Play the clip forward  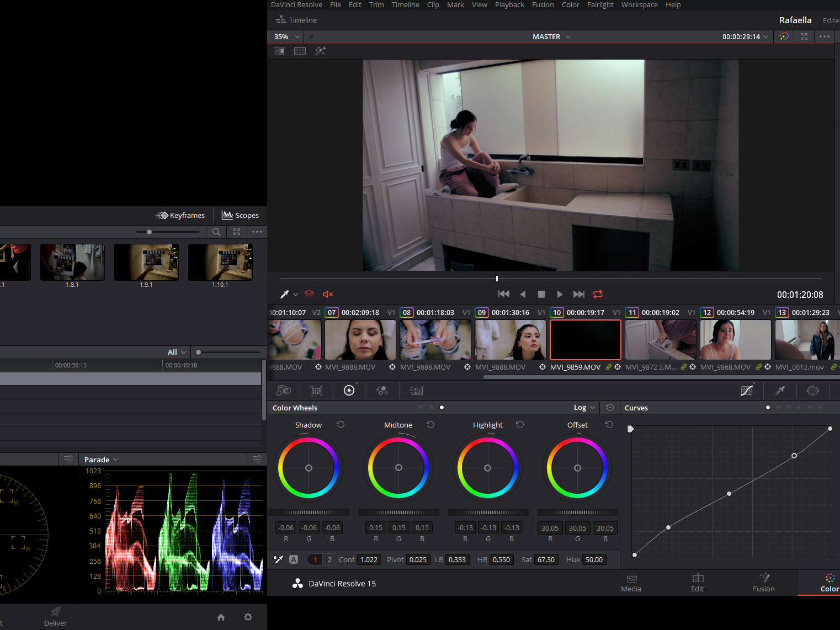tap(560, 294)
